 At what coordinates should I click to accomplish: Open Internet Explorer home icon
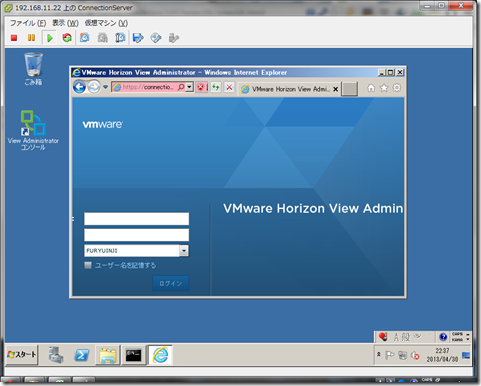371,88
